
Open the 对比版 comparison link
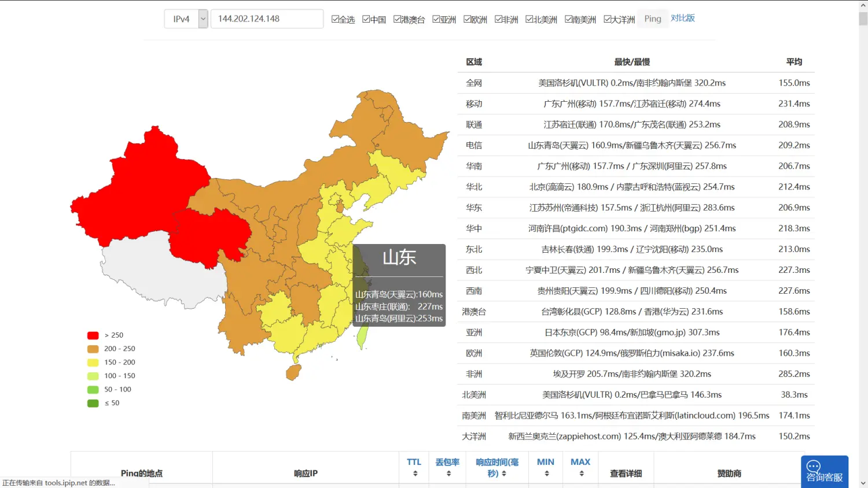pos(683,18)
